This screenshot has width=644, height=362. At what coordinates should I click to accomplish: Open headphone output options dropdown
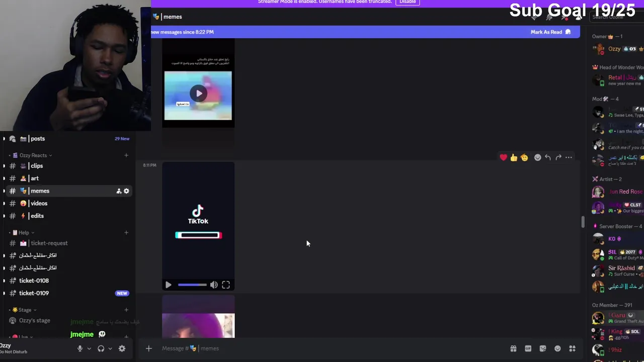point(110,348)
